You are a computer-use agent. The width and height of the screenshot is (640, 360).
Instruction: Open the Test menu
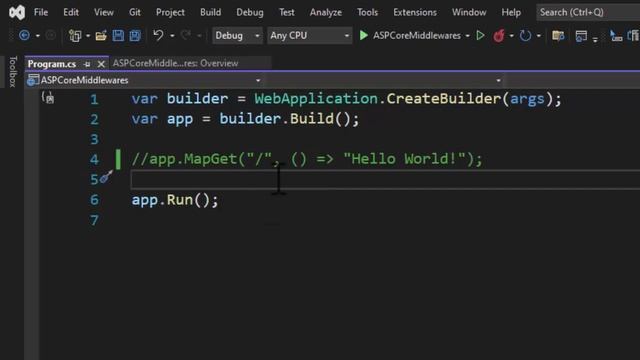[287, 13]
